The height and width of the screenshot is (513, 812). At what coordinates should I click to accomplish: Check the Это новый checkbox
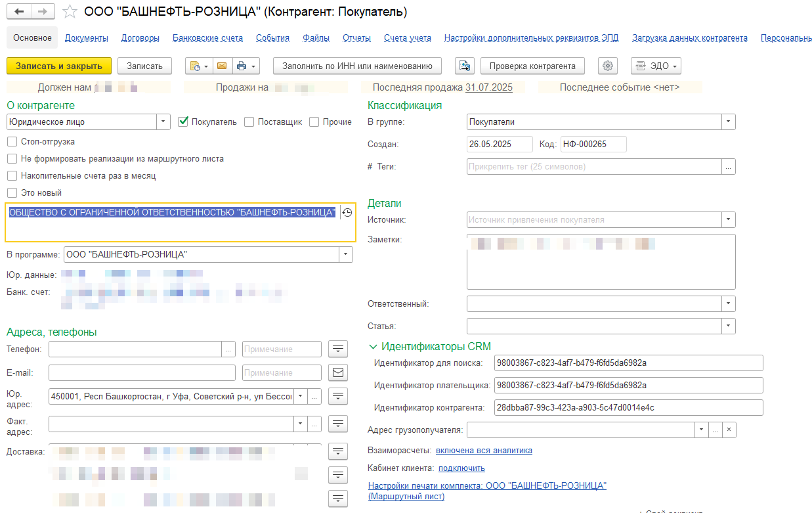[12, 192]
